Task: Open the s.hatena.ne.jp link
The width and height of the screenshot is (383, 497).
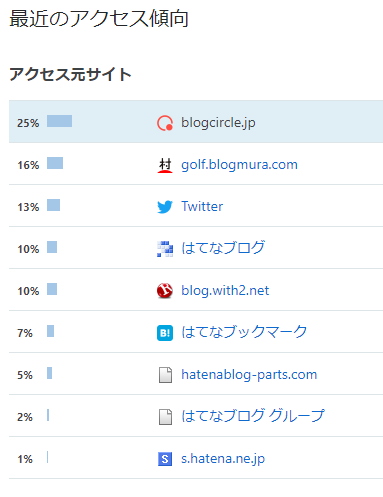Action: tap(223, 459)
